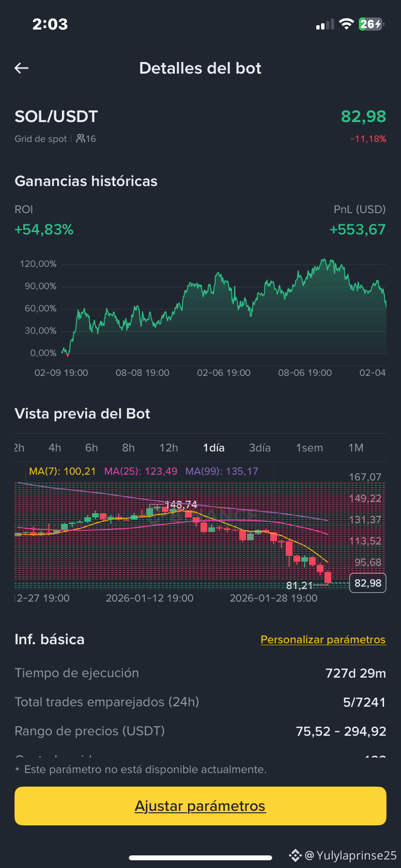Tap the 81,21 low price label
Screen dimensions: 401x868
(x=299, y=585)
